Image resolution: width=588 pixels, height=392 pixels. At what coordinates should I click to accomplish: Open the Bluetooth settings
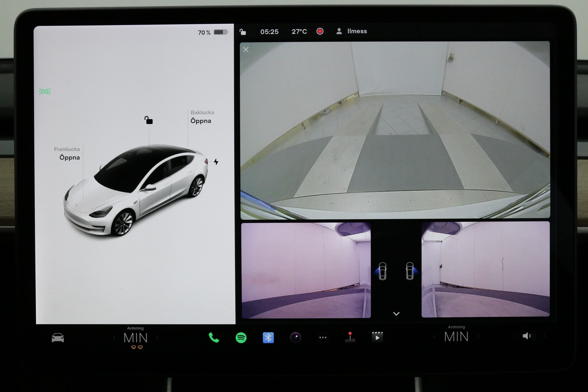click(x=268, y=338)
